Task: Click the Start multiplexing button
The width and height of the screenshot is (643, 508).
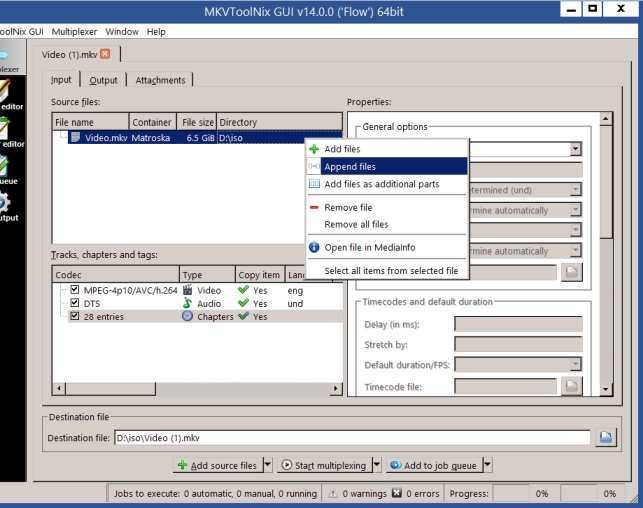Action: coord(325,465)
